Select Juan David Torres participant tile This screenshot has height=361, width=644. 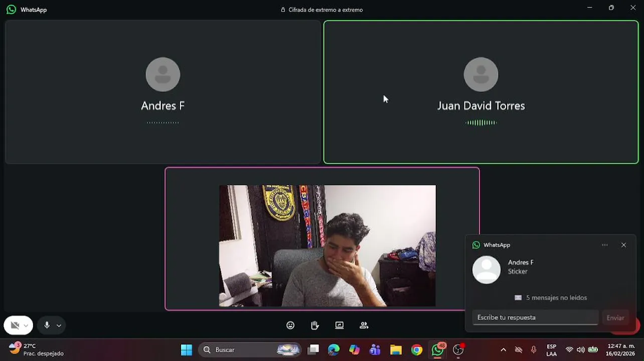481,92
